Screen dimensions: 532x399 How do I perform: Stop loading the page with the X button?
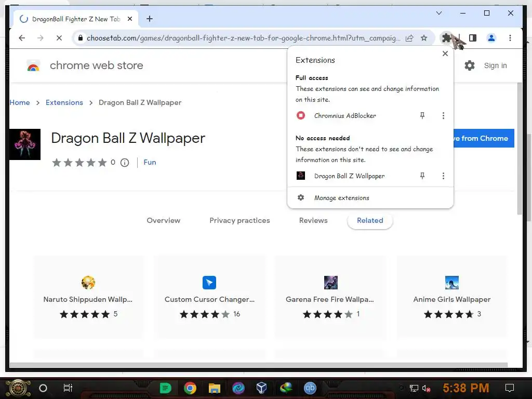[59, 37]
